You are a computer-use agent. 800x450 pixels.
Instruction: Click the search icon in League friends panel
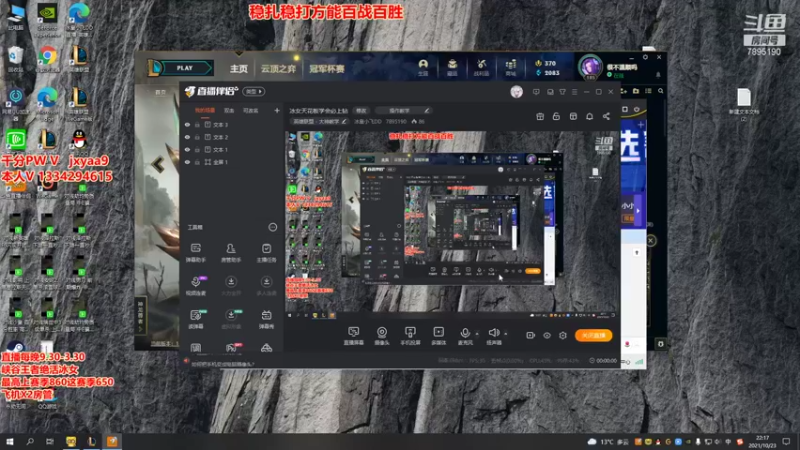tap(661, 91)
